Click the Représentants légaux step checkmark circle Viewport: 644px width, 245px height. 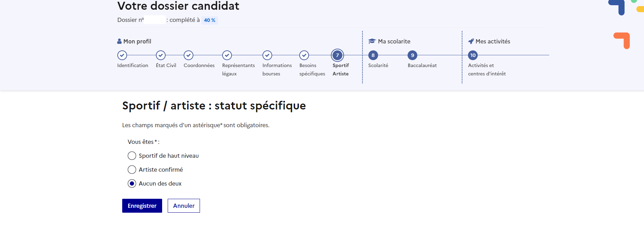click(x=227, y=55)
